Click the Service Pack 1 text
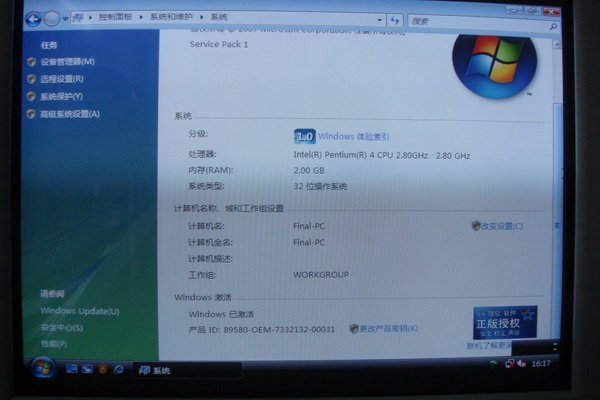Screen dimensions: 600x400 219,44
